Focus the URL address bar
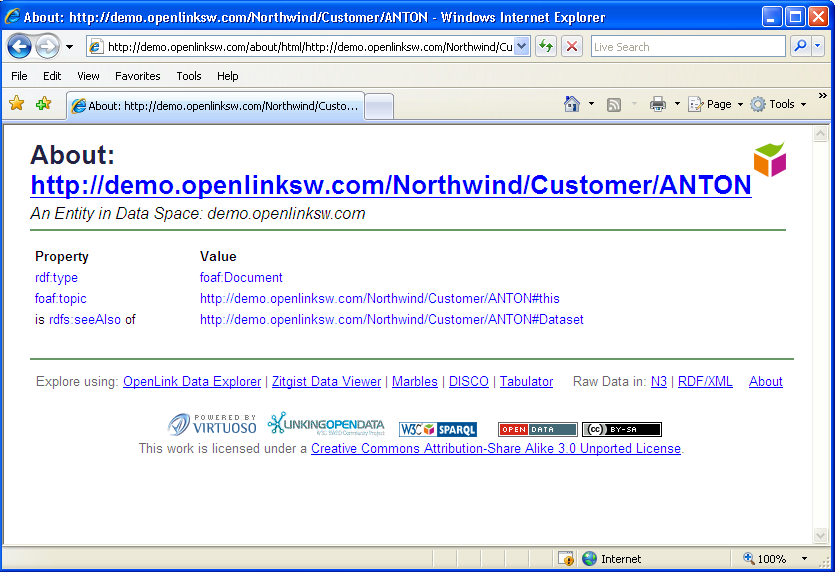The width and height of the screenshot is (835, 572). tap(309, 47)
